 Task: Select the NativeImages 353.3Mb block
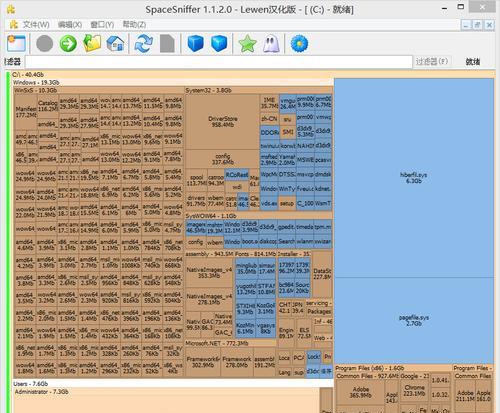pyautogui.click(x=209, y=272)
